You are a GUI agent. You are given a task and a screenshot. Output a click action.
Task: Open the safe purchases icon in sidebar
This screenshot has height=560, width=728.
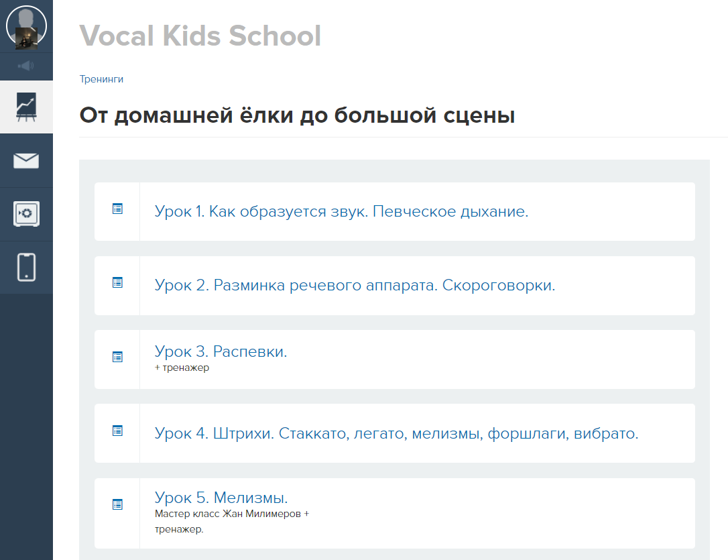pyautogui.click(x=26, y=214)
